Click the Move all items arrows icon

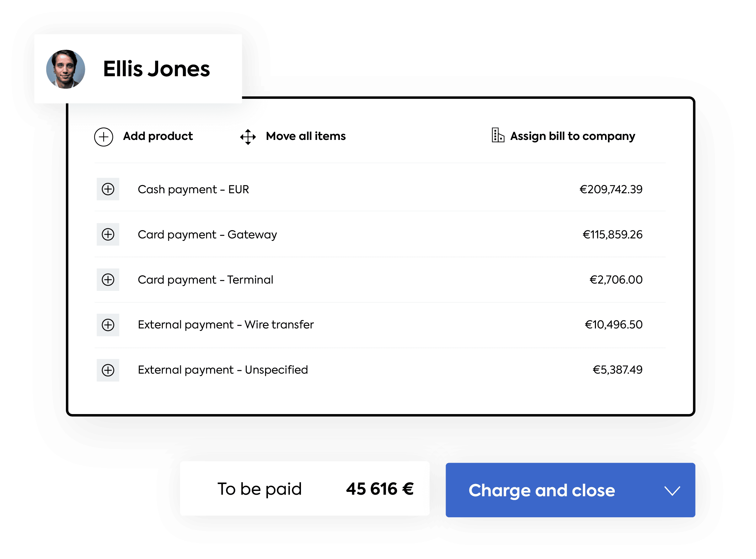[248, 137]
